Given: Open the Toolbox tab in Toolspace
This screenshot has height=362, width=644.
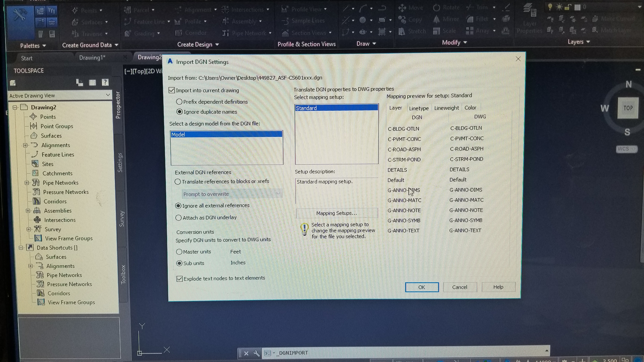Looking at the screenshot, I should point(123,275).
